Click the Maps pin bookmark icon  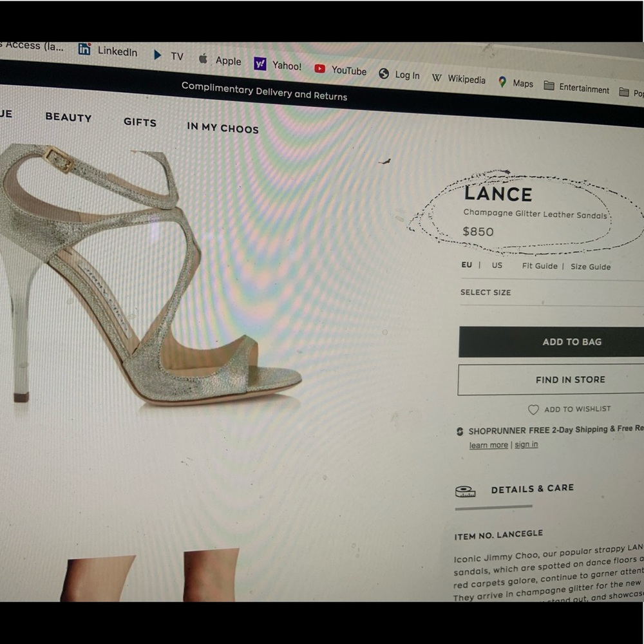502,82
